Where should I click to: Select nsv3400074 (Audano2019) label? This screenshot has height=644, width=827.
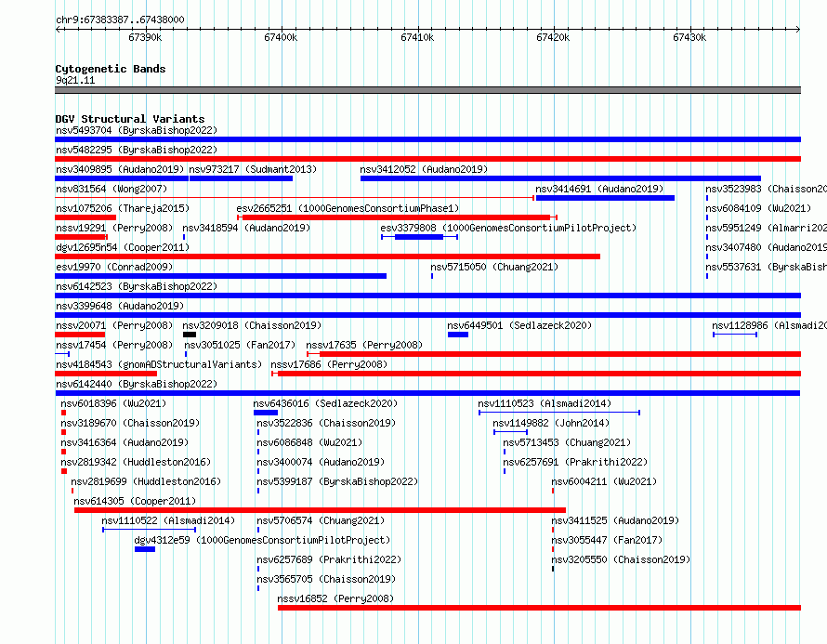click(x=321, y=462)
